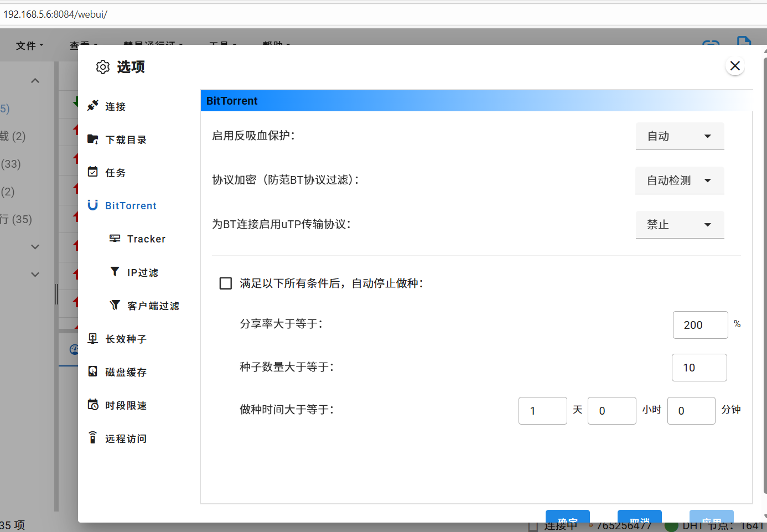Expand the uTP传输协议 dropdown showing 禁止
This screenshot has height=532, width=767.
[680, 225]
